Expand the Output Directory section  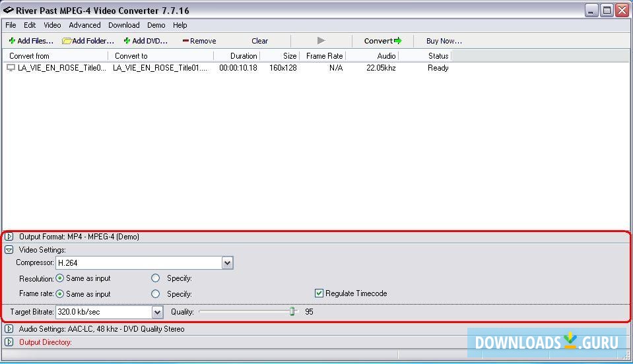point(9,342)
